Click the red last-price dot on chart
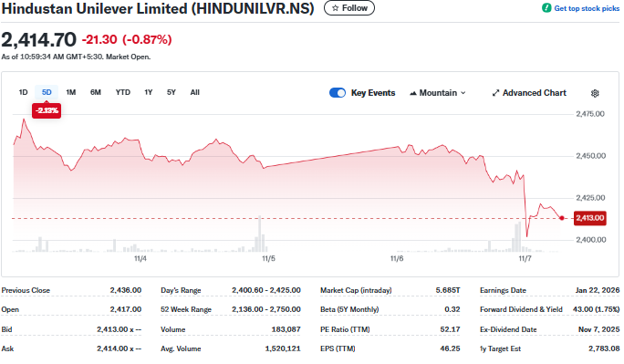 point(562,218)
